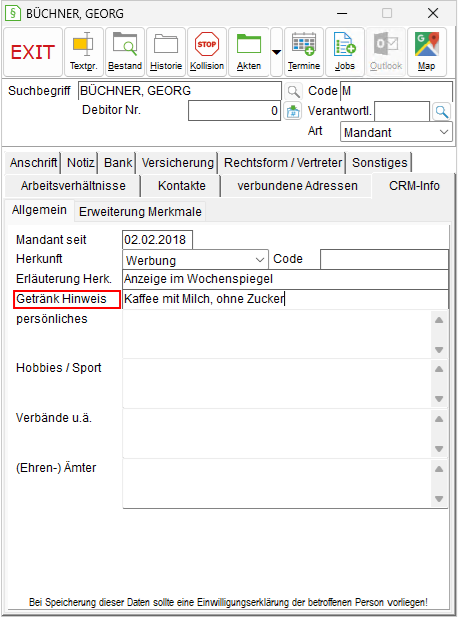This screenshot has width=458, height=617.
Task: Click into the Verbände u.ä. text area
Action: (x=277, y=434)
